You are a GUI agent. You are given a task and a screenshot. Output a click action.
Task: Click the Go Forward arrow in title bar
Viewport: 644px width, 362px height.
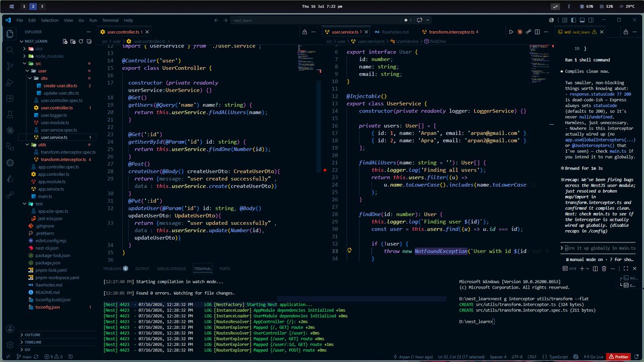point(226,20)
